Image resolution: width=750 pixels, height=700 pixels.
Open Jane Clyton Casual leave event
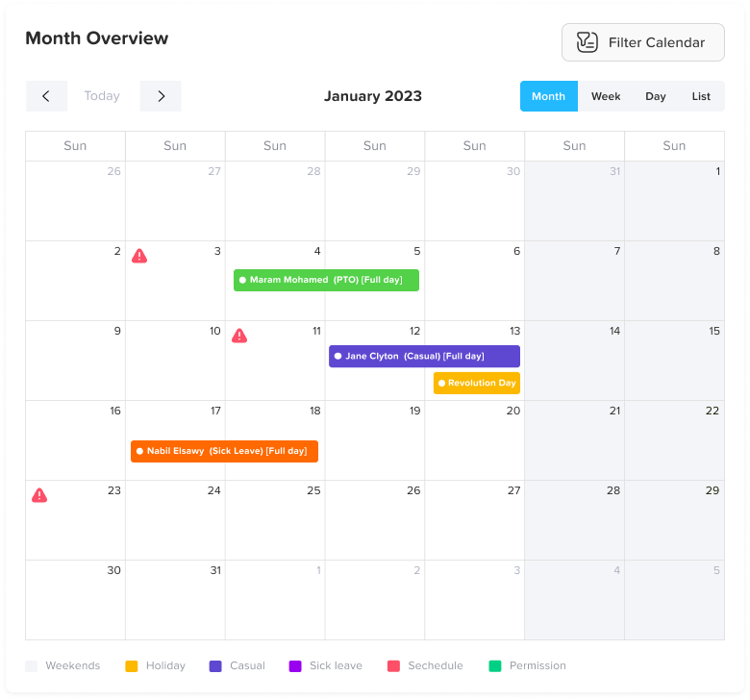click(424, 356)
